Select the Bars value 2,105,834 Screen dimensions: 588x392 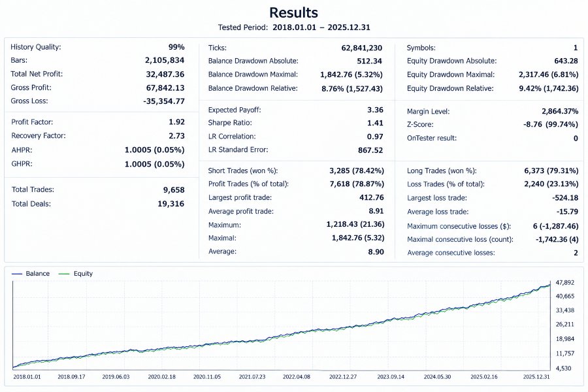(x=165, y=60)
